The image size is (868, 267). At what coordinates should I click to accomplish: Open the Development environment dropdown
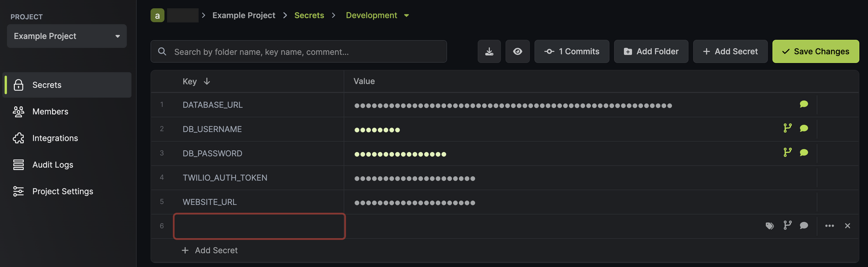point(377,15)
